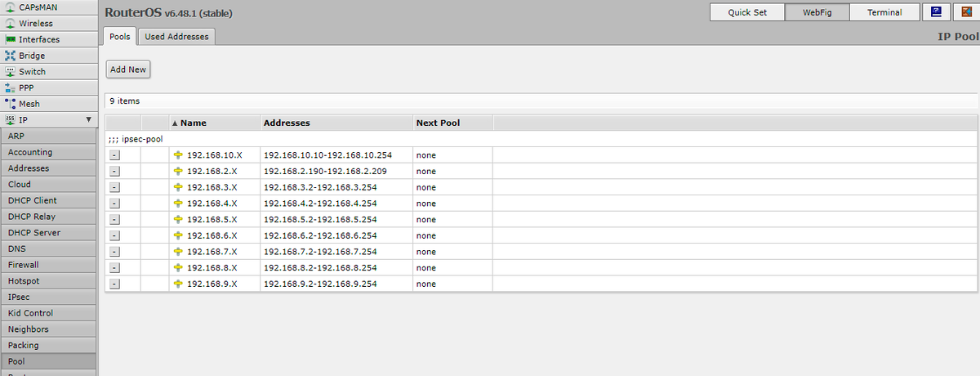This screenshot has width=980, height=376.
Task: Remove pool 192.168.10.X with minus button
Action: [114, 155]
